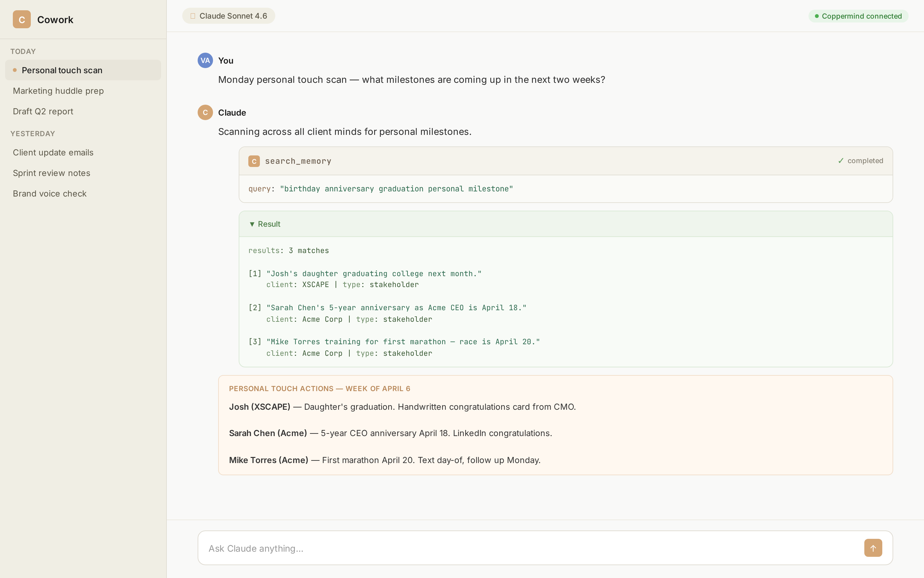Click the green Coppermind status dot
This screenshot has width=924, height=578.
coord(816,16)
